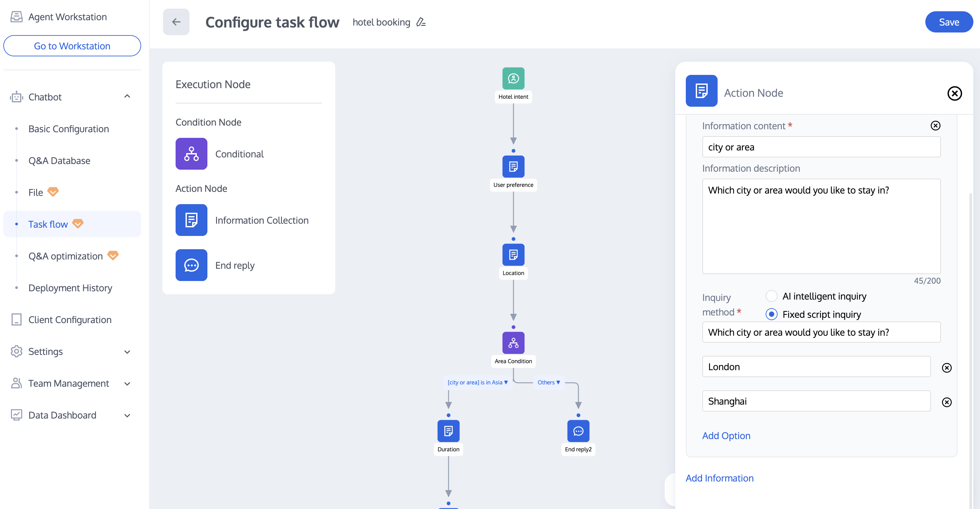The width and height of the screenshot is (980, 509).
Task: Open Q&A Database in sidebar
Action: click(59, 160)
